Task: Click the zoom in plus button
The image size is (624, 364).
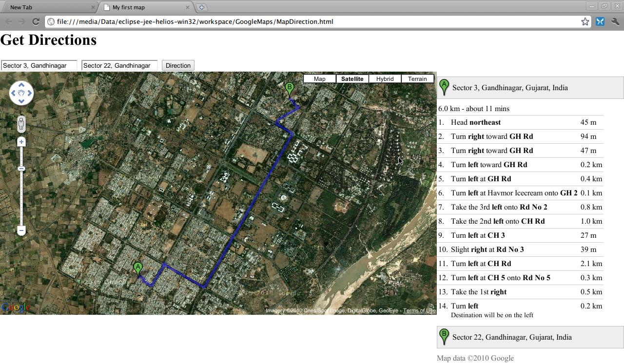Action: [21, 142]
